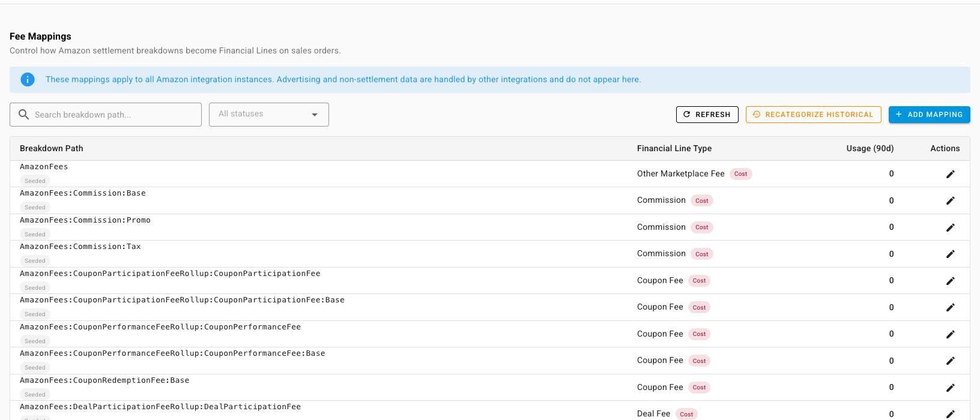Select the AmazonFees:Commission:Base path text
Screen dimensions: 980x420
tap(83, 193)
